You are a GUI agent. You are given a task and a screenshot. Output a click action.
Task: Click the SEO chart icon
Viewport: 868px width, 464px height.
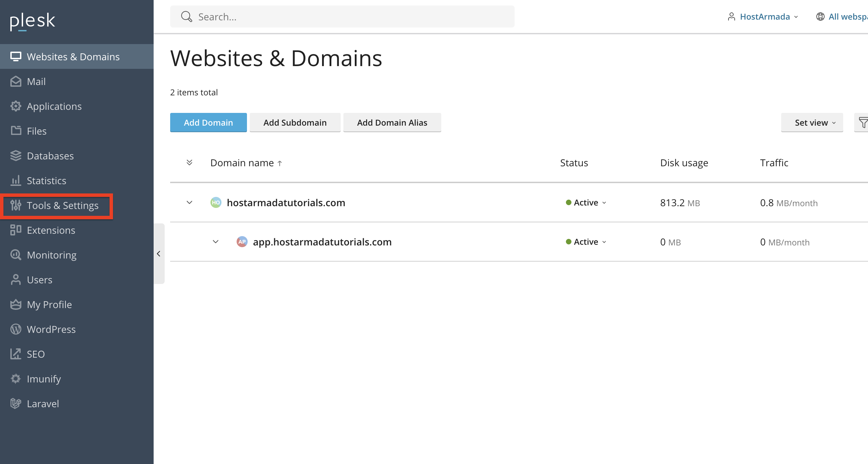(x=16, y=354)
